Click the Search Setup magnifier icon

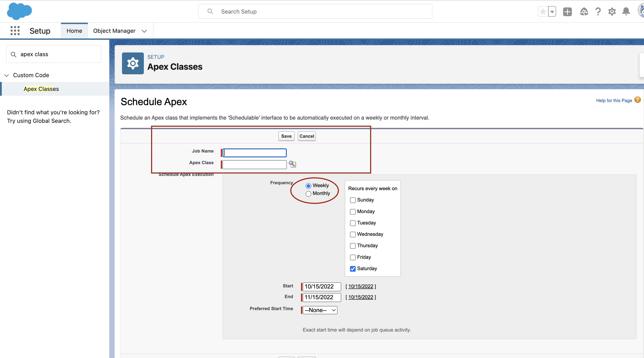pos(210,11)
